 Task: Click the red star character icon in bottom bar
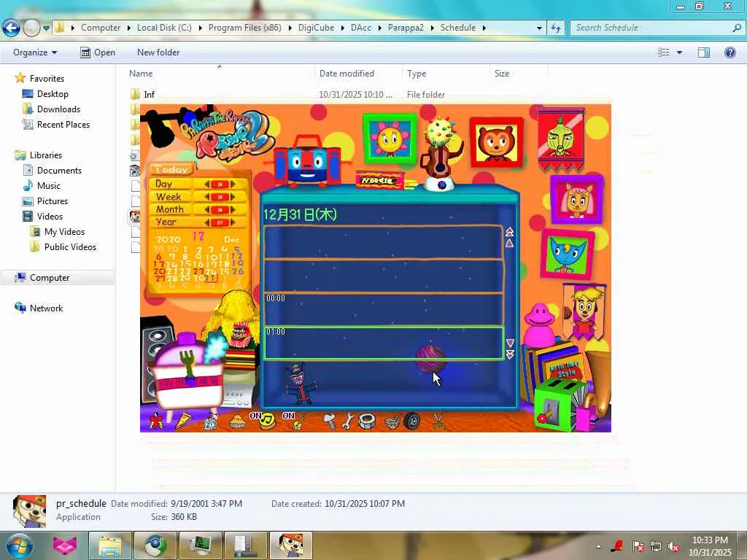click(x=156, y=421)
